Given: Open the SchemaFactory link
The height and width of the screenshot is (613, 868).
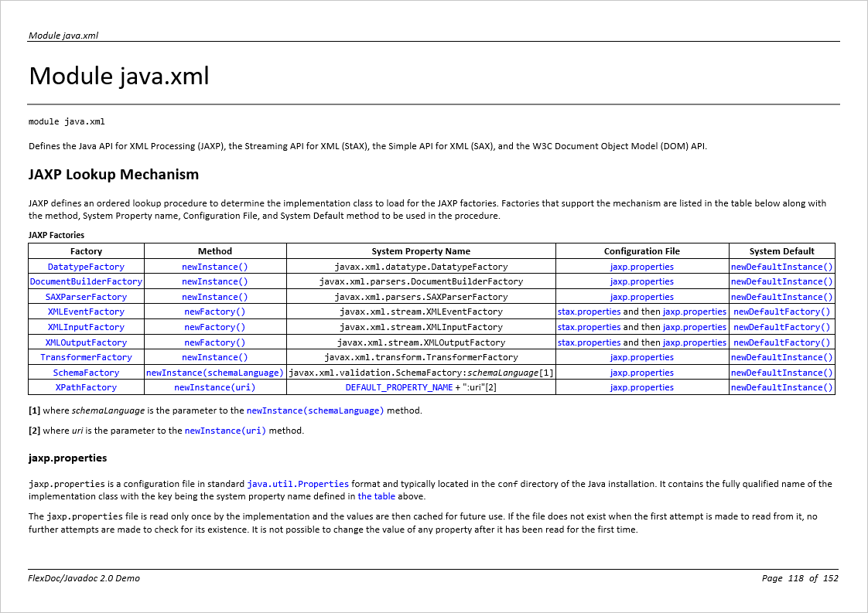Looking at the screenshot, I should [86, 373].
